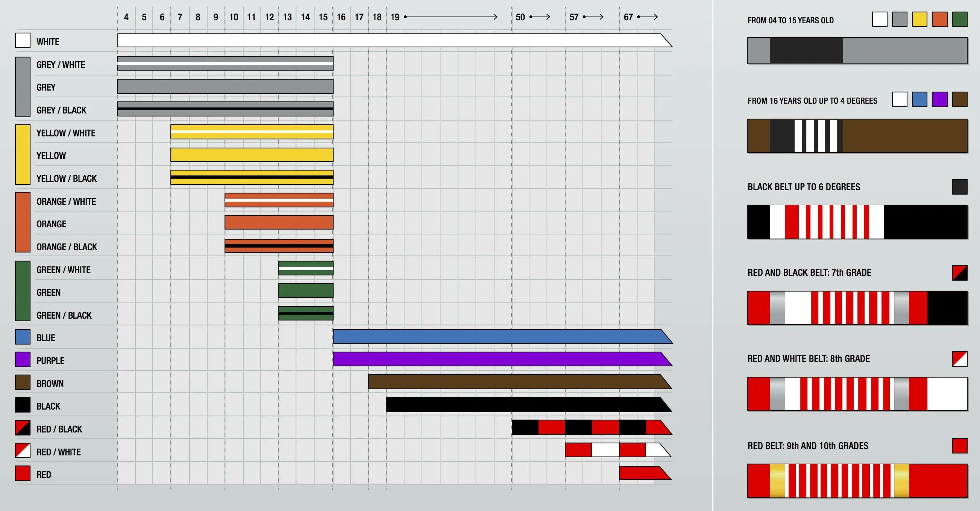
Task: Click the BROWN belt timeline bar
Action: pos(520,382)
